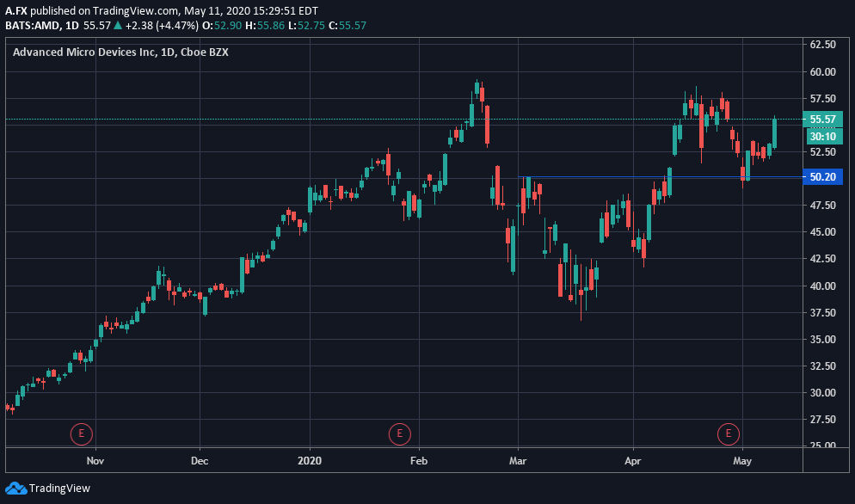Click the L:52.75 low value
The height and width of the screenshot is (504, 855).
point(306,25)
